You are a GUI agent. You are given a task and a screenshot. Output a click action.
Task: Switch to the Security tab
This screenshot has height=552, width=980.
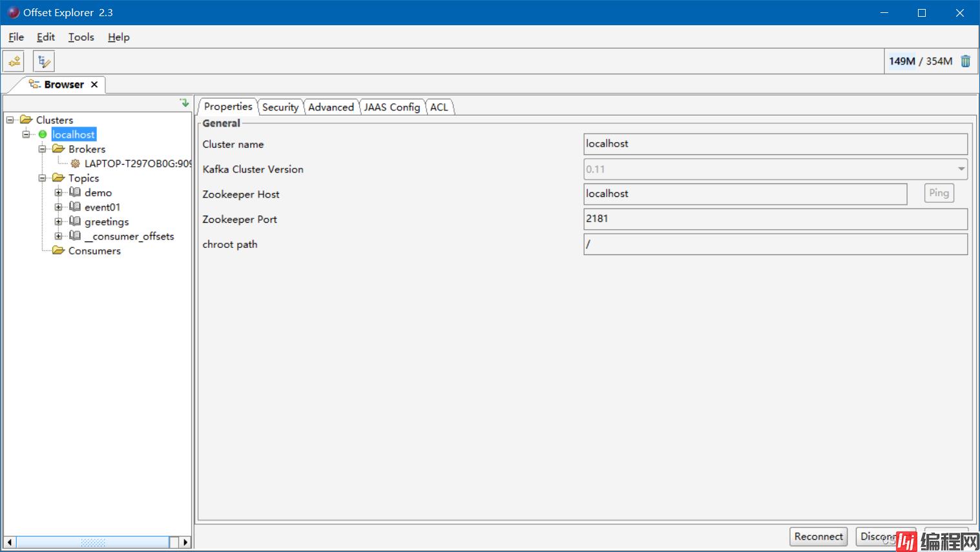[x=280, y=107]
